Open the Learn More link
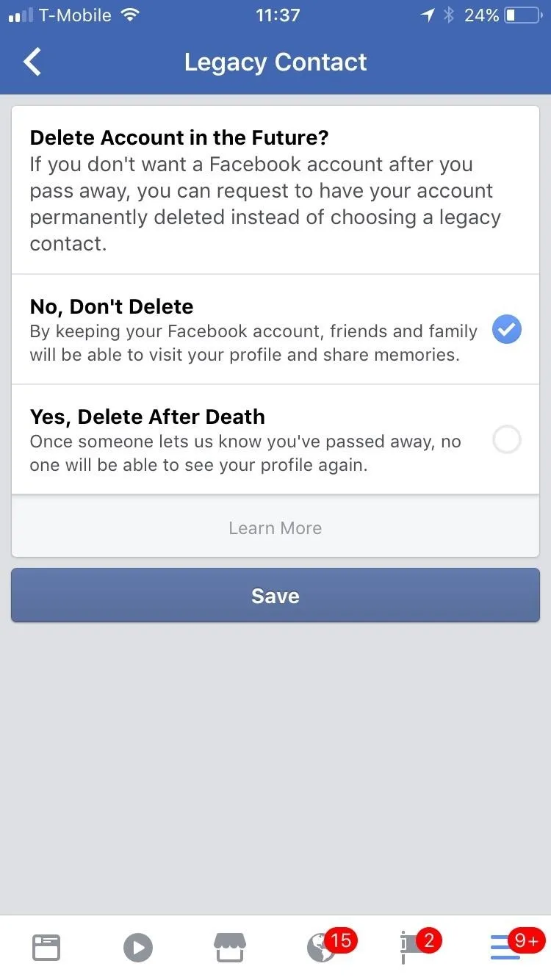 coord(275,527)
